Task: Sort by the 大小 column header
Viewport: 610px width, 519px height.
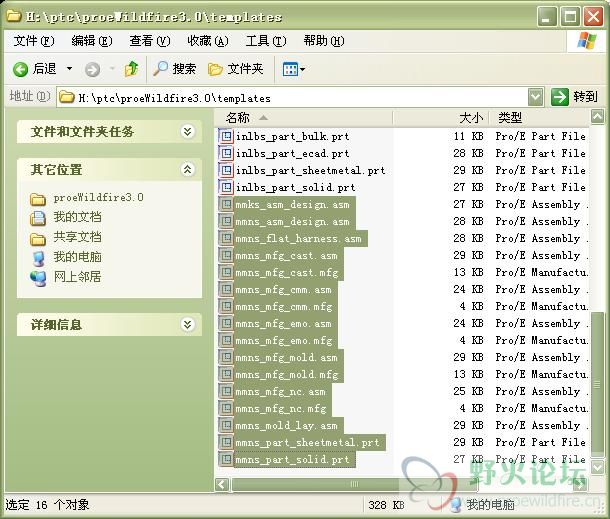Action: [440, 117]
